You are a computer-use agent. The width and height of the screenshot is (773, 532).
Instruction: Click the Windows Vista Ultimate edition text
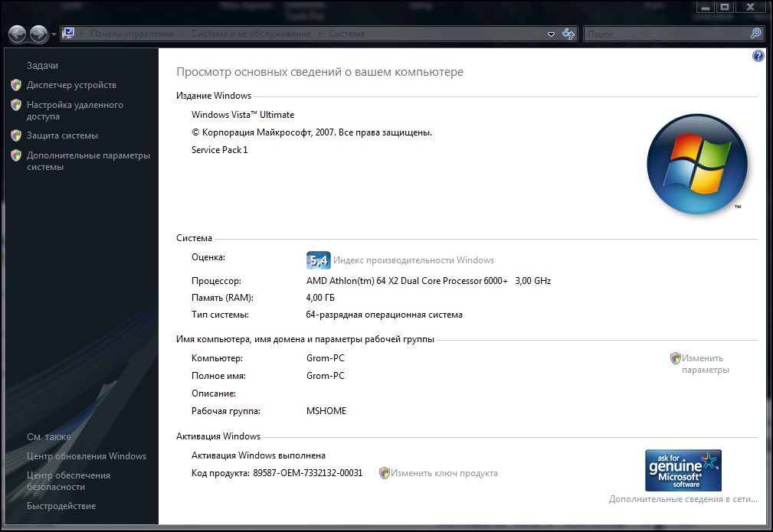pos(243,115)
